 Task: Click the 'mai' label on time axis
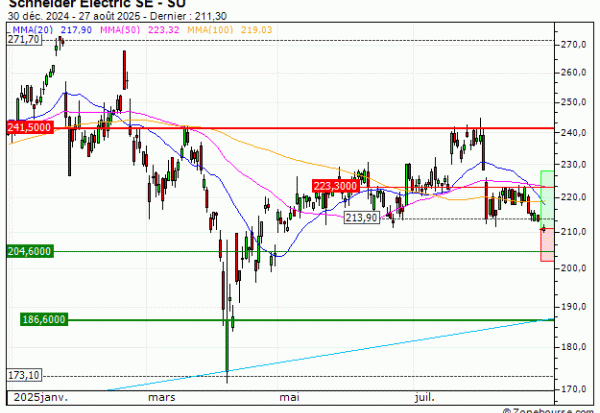(x=290, y=396)
